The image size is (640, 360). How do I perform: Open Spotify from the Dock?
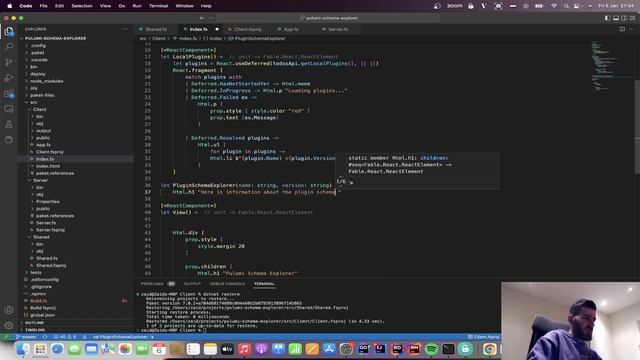pos(431,349)
